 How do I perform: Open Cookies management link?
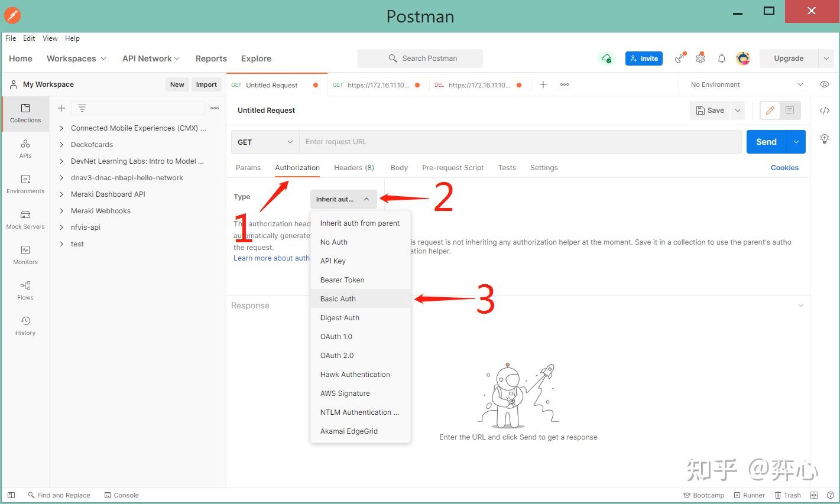coord(784,167)
